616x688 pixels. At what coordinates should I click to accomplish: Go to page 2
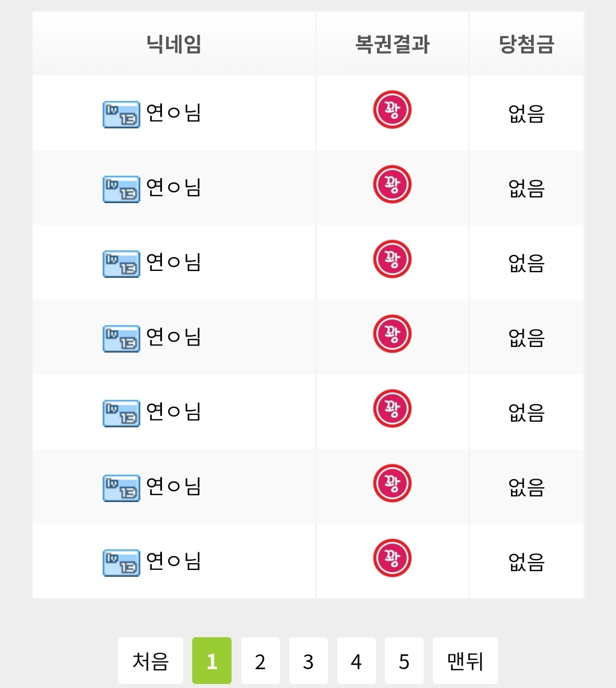[261, 661]
